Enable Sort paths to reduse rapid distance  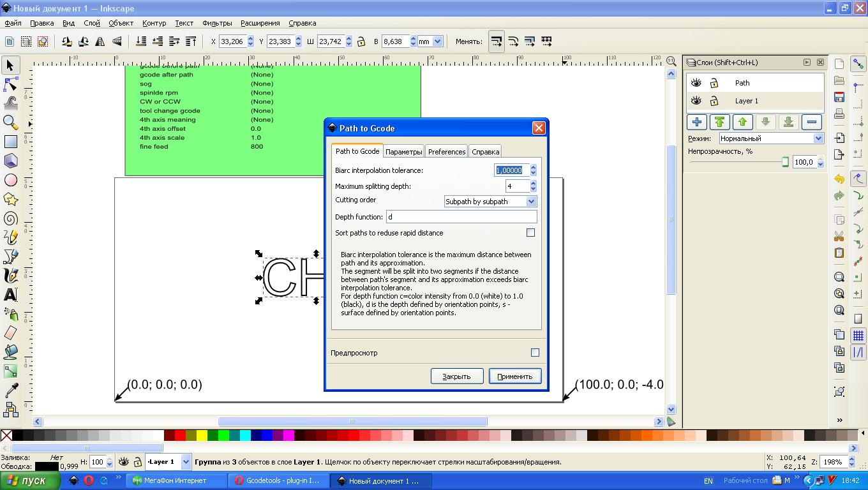coord(530,233)
